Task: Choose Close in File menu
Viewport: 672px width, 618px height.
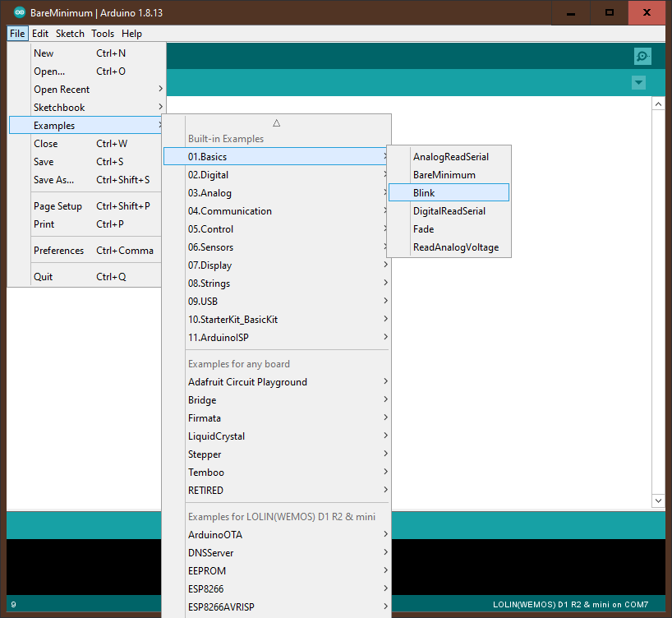Action: pos(85,144)
